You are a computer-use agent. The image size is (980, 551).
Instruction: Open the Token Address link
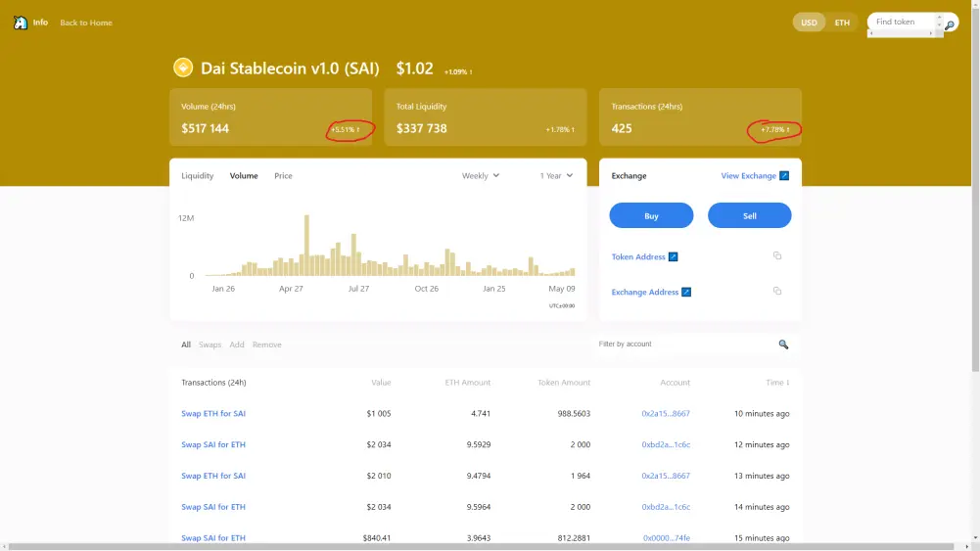pos(638,256)
